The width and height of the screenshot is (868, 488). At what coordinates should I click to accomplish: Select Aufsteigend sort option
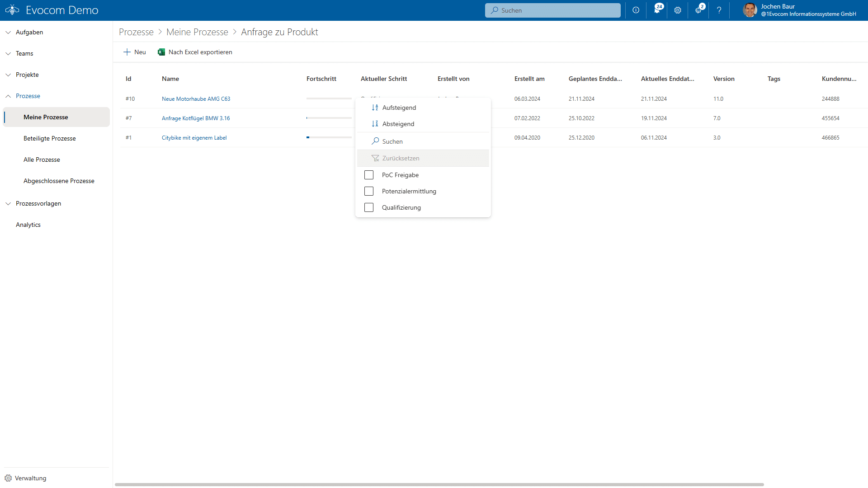coord(423,108)
